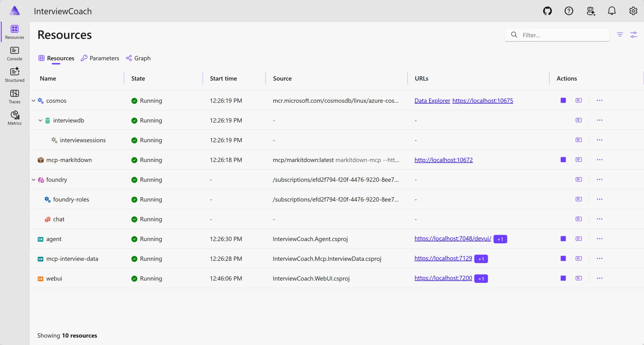Open console logs for agent
The image size is (644, 345).
pyautogui.click(x=579, y=239)
